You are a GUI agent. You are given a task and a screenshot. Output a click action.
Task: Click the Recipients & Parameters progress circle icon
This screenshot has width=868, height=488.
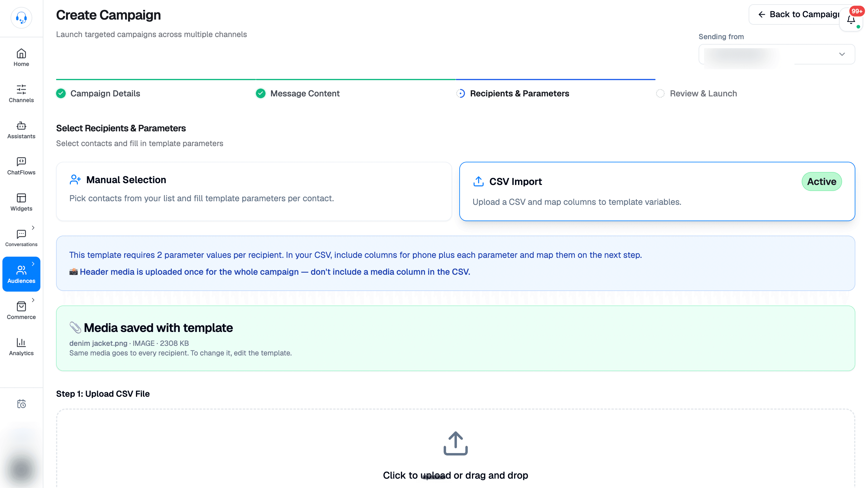tap(461, 93)
